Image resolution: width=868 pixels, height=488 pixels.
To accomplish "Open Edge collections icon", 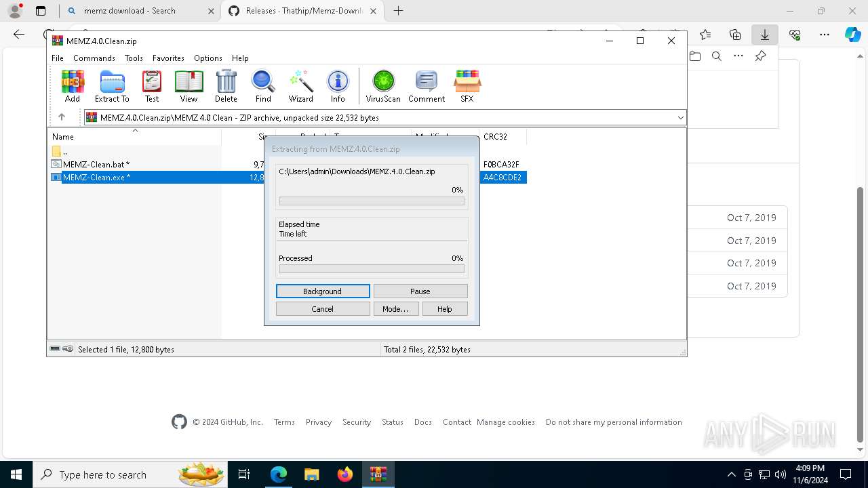I will tap(735, 35).
